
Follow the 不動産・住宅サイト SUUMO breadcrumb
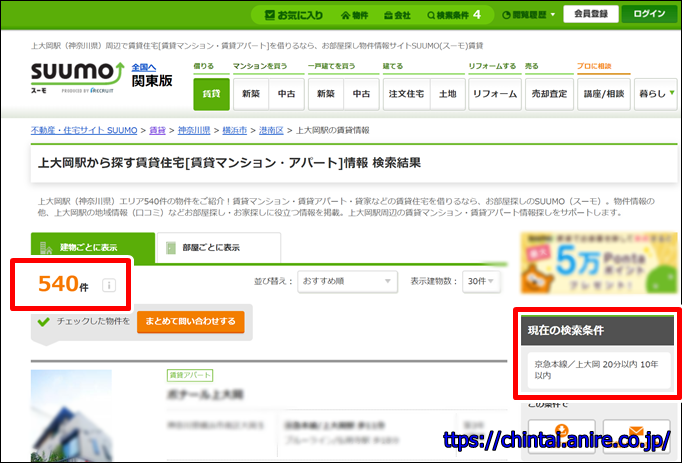[x=84, y=130]
